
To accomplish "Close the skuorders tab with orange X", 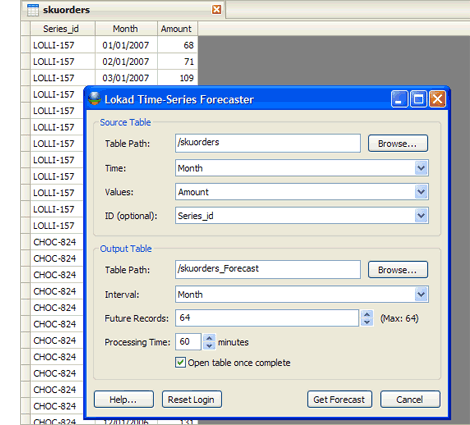I will click(217, 10).
